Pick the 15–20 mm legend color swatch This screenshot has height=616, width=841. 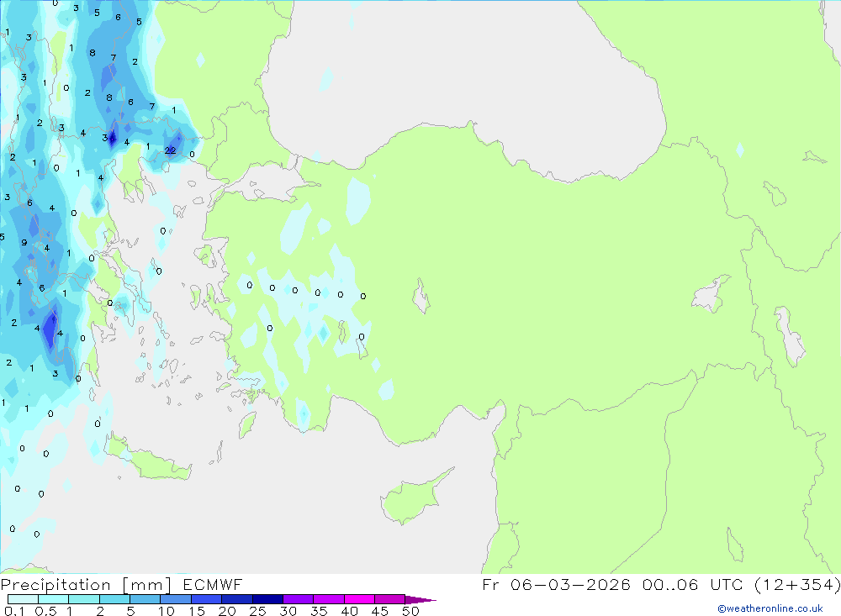click(x=207, y=599)
